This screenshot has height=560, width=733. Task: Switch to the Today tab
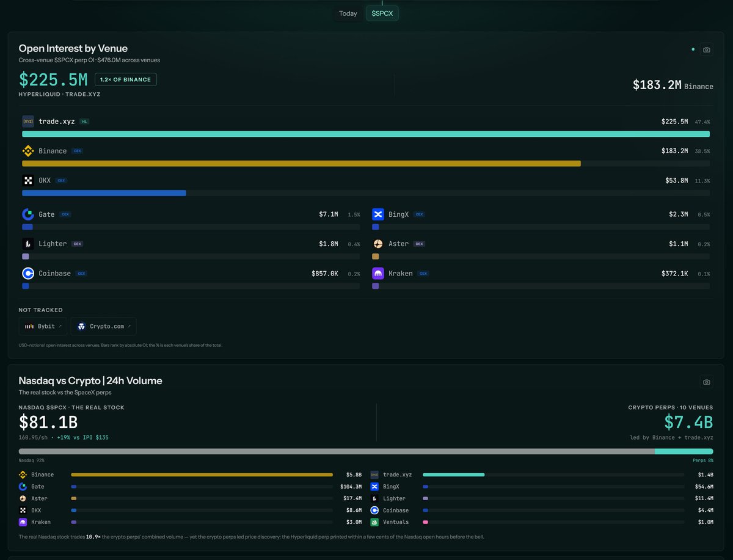pyautogui.click(x=348, y=13)
